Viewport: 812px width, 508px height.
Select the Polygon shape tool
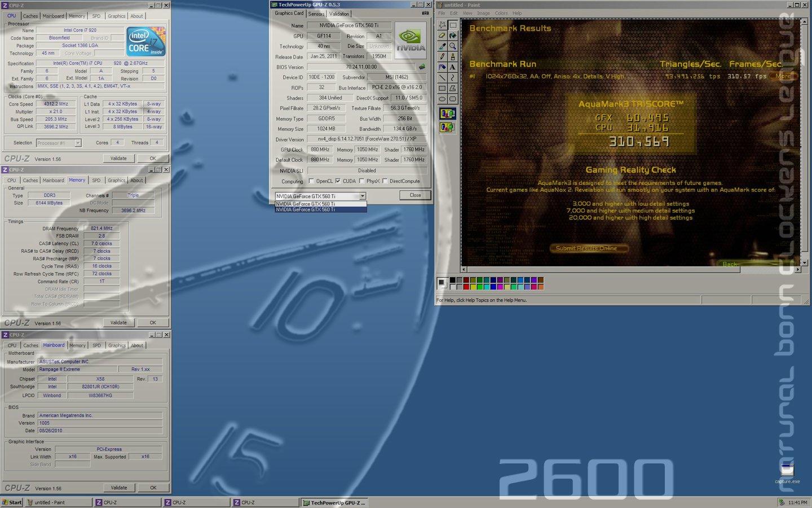tap(453, 88)
